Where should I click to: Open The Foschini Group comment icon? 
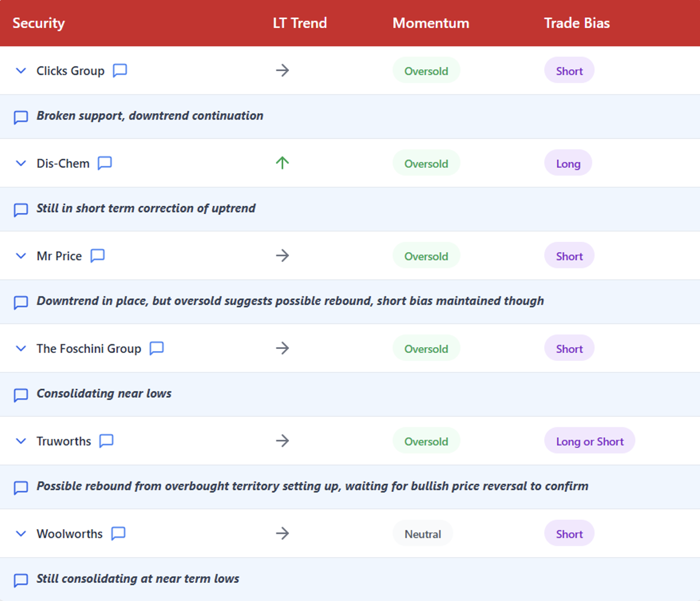157,348
